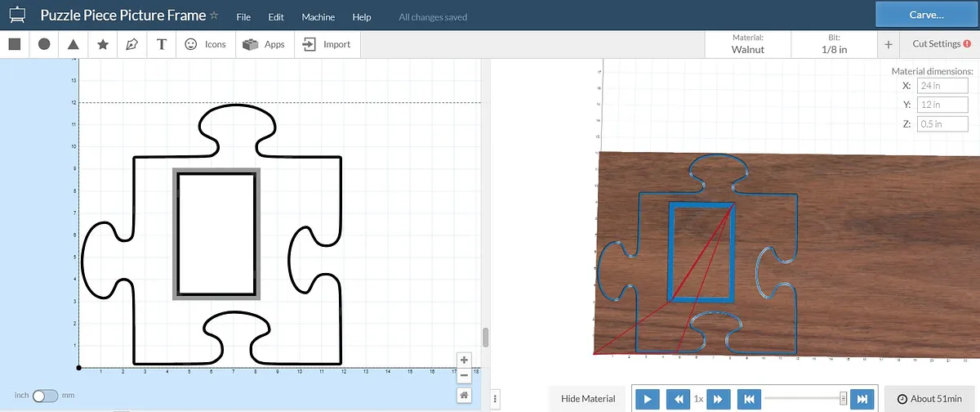The image size is (980, 412).
Task: Open the Material Walnut selector
Action: [x=747, y=44]
